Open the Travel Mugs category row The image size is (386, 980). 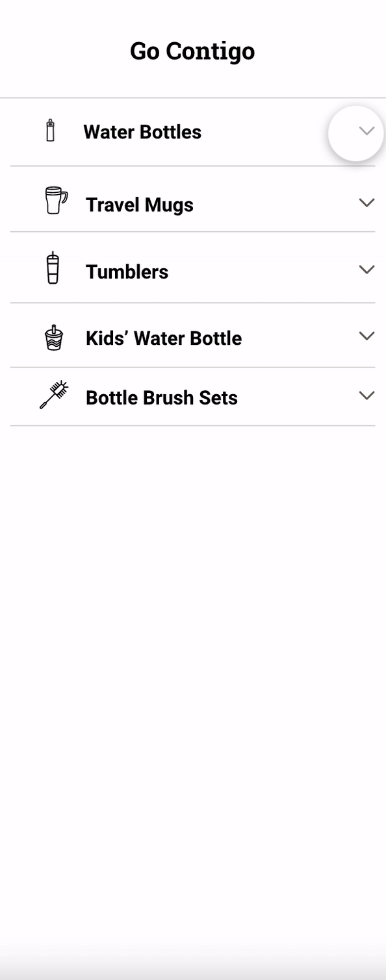(x=193, y=199)
